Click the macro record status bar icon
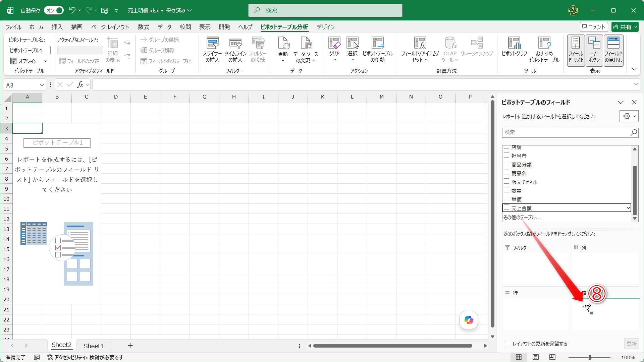The image size is (644, 362). 37,358
